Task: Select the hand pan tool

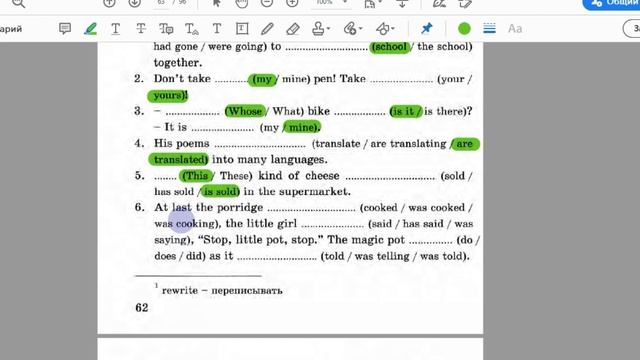Action: coord(242,3)
